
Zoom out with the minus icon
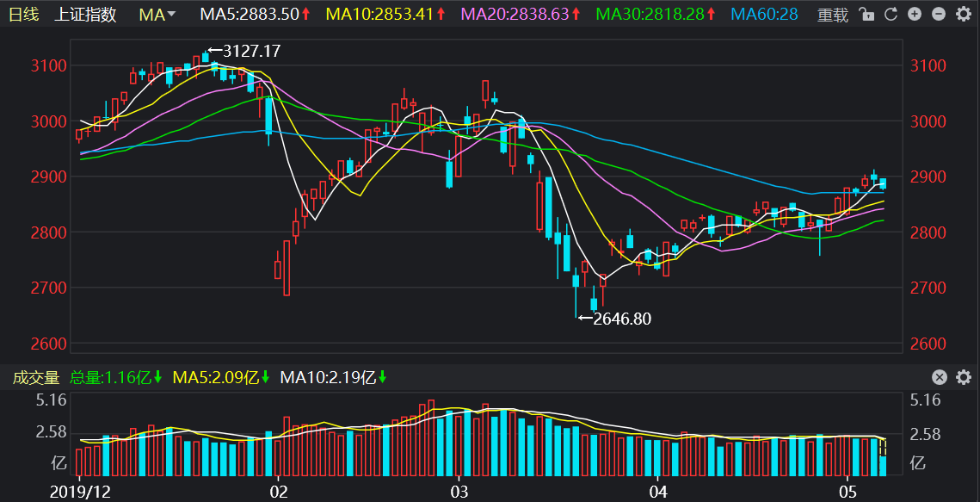(939, 15)
